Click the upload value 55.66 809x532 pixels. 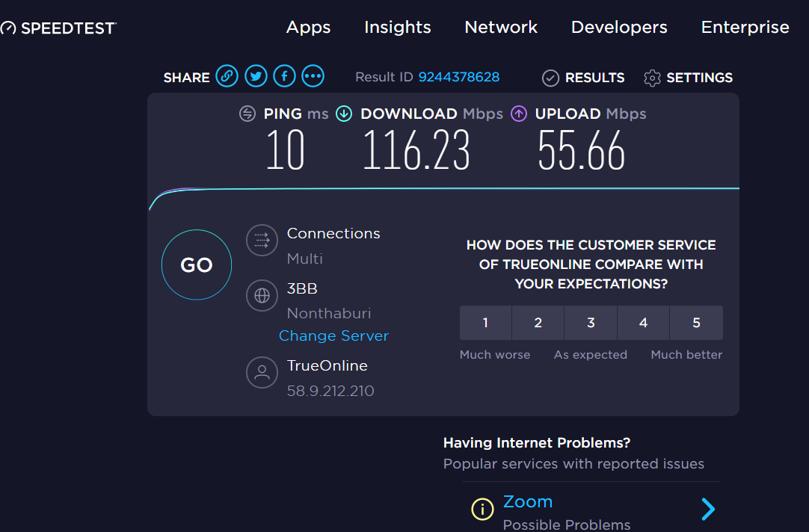581,150
